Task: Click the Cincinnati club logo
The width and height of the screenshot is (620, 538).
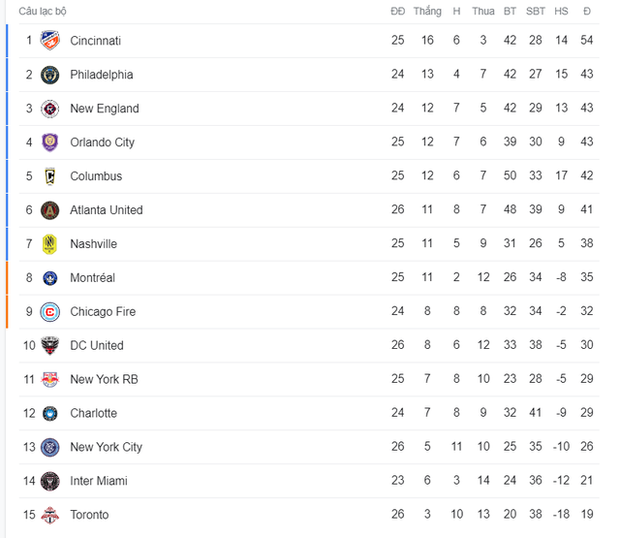Action: [x=50, y=41]
